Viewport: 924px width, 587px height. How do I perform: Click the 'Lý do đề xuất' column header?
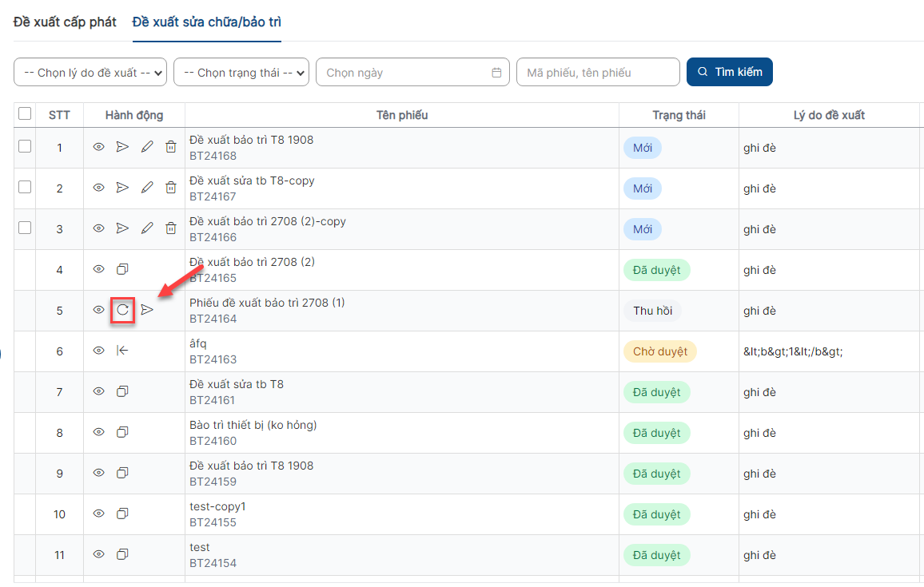829,115
